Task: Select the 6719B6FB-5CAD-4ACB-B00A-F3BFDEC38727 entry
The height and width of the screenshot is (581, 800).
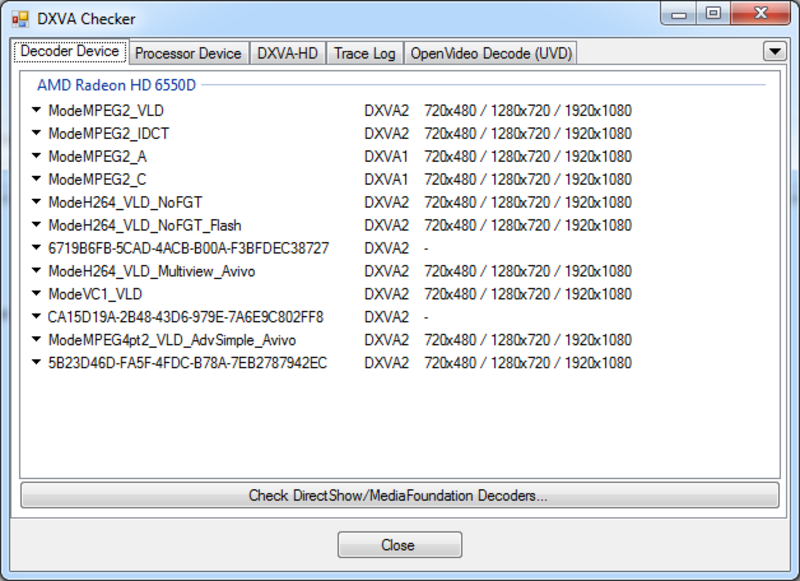Action: point(188,248)
